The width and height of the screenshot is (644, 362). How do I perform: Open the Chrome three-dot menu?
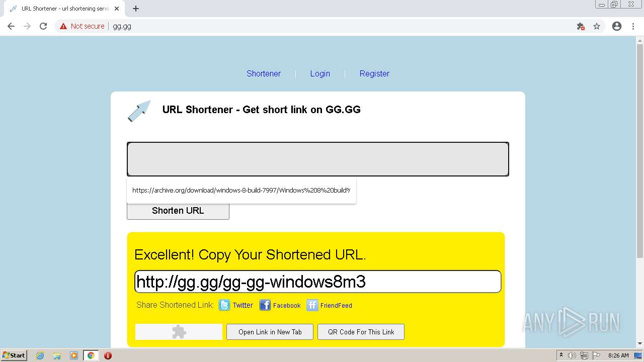[633, 26]
